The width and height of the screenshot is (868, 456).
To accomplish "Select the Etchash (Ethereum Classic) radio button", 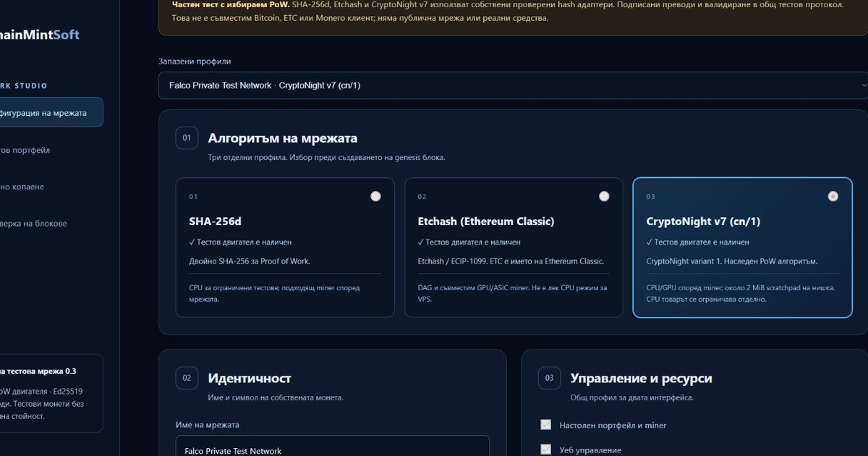I will point(604,196).
